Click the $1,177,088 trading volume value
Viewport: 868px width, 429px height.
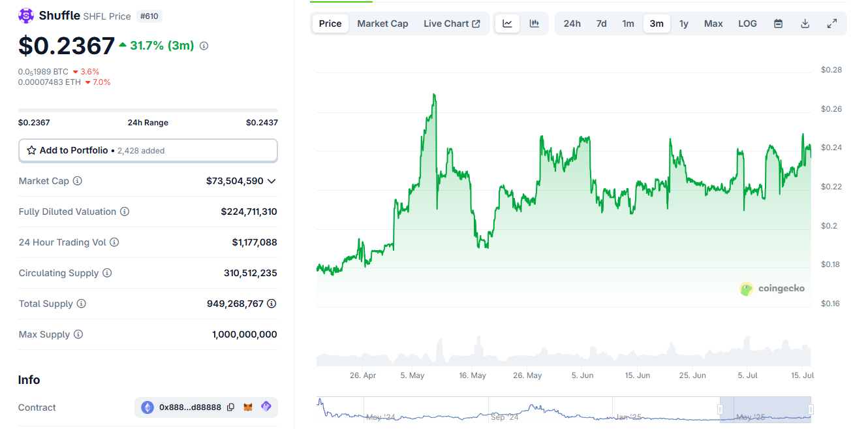click(255, 242)
